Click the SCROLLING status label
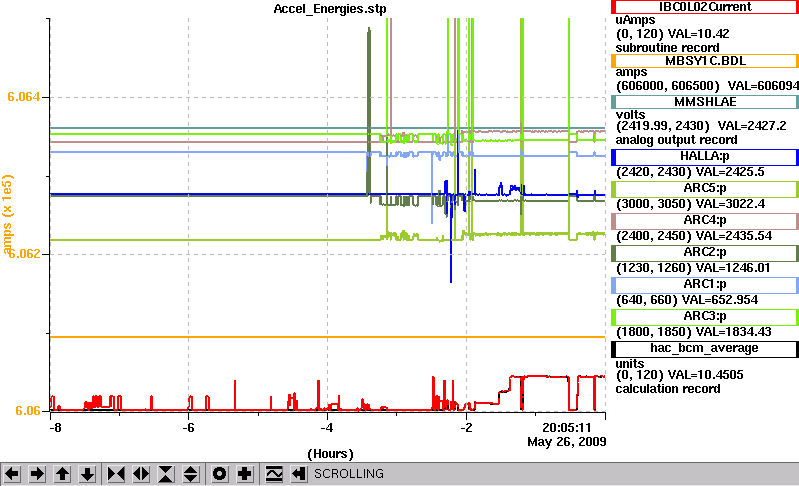 [x=349, y=474]
